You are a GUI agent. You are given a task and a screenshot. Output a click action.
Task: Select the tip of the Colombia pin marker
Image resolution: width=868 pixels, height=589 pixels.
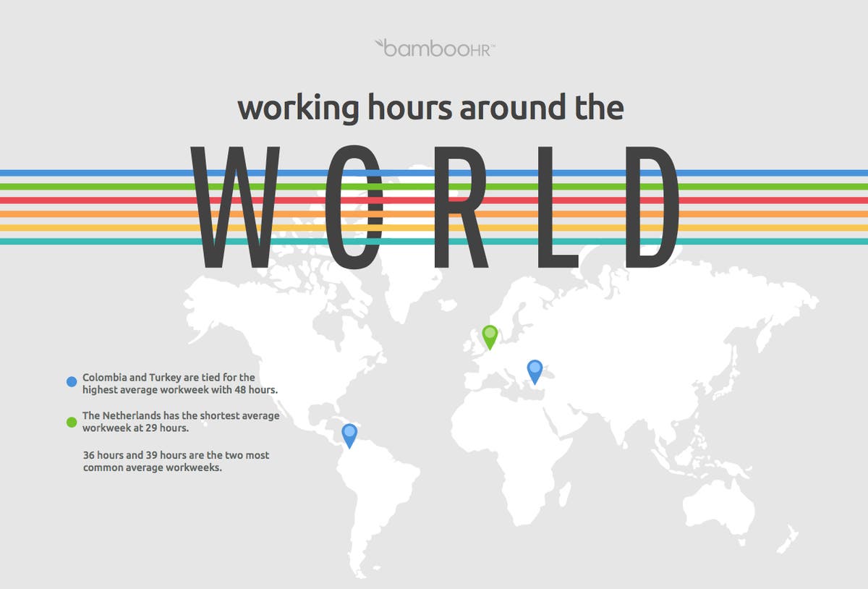click(x=350, y=447)
